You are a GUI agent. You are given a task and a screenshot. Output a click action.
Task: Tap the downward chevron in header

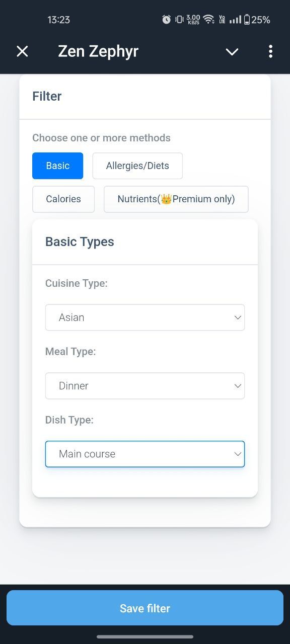click(232, 52)
